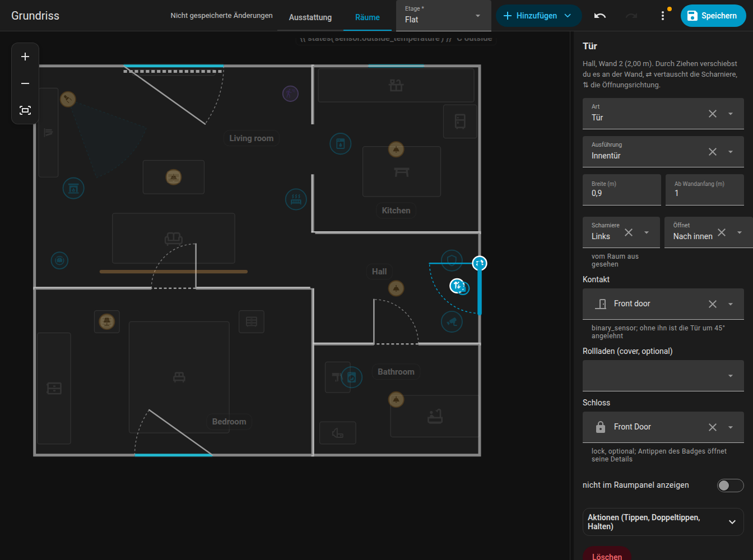Clear the Scharniere Links value
Viewport: 753px width, 560px height.
tap(629, 232)
